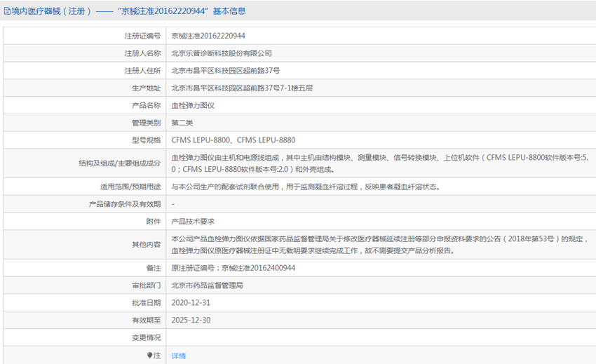Select other content paragraph starting 本公司产品血栓弹力图仪
The image size is (596, 364).
380,245
